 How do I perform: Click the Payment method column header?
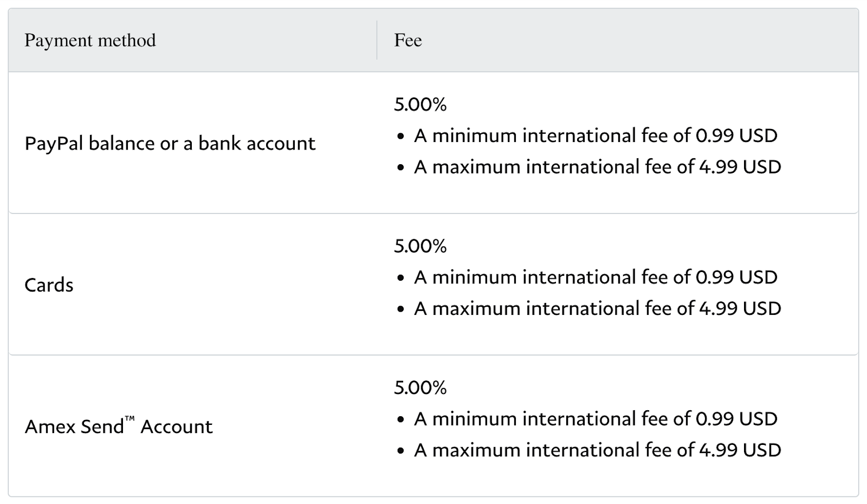pyautogui.click(x=90, y=40)
